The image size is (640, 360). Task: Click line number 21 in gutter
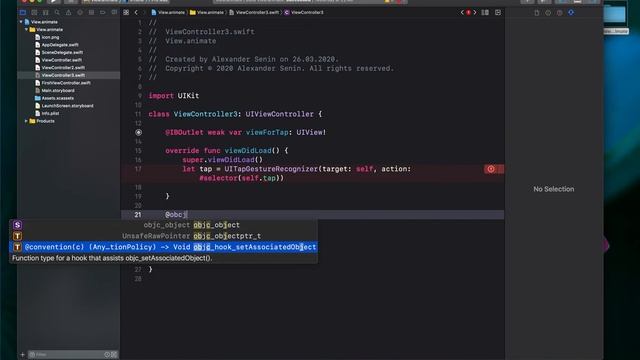coord(138,215)
